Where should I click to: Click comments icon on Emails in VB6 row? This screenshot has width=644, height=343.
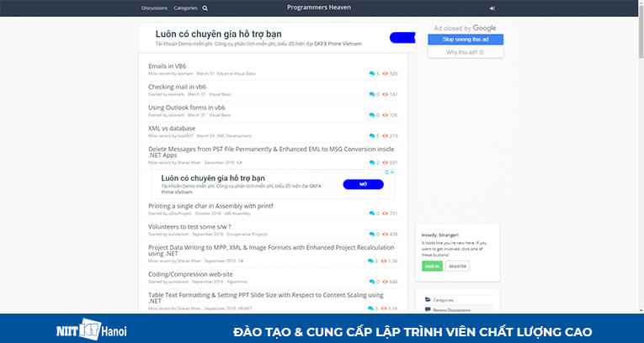click(x=372, y=74)
